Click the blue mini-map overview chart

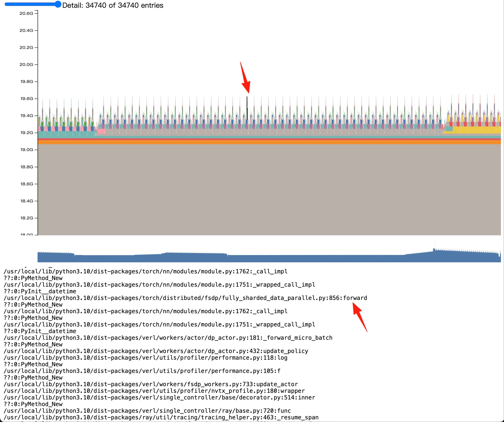click(269, 256)
